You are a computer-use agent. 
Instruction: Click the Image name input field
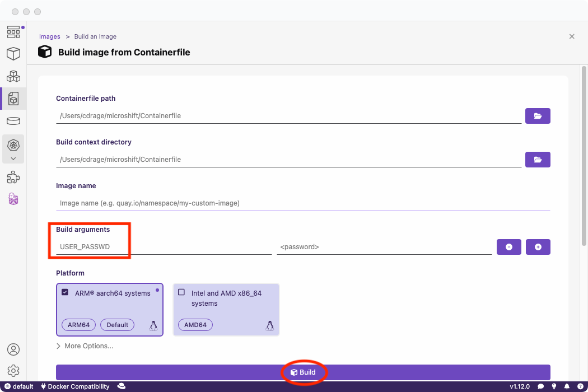tap(302, 203)
